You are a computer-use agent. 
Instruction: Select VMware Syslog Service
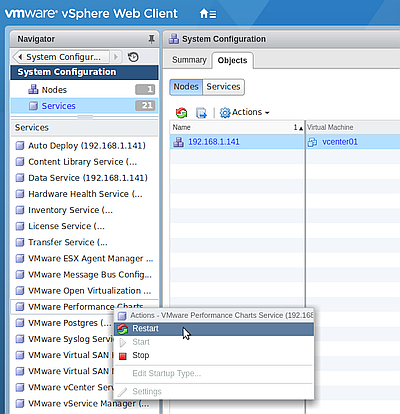point(63,339)
